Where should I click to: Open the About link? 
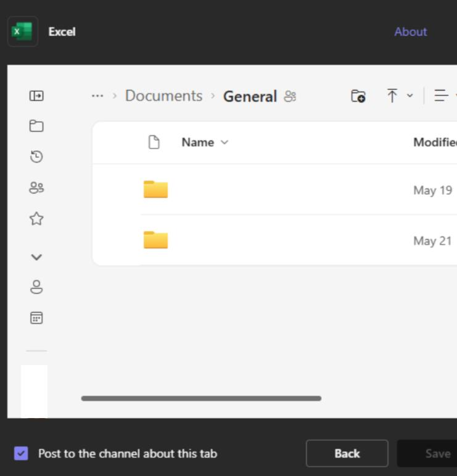[410, 31]
